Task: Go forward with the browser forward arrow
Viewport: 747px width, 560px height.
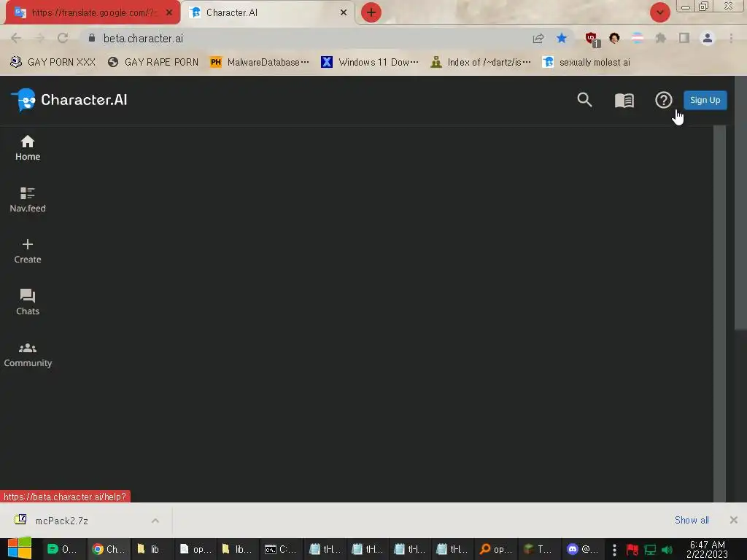Action: coord(39,38)
